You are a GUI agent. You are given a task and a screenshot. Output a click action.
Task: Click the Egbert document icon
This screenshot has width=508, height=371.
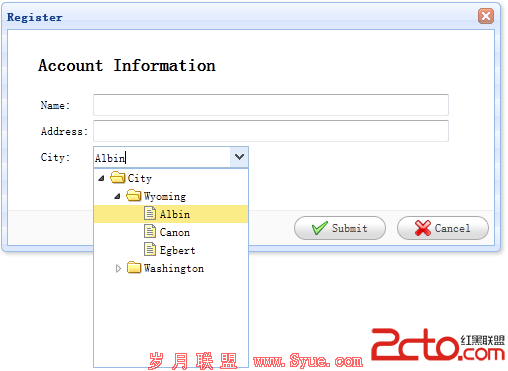(150, 249)
